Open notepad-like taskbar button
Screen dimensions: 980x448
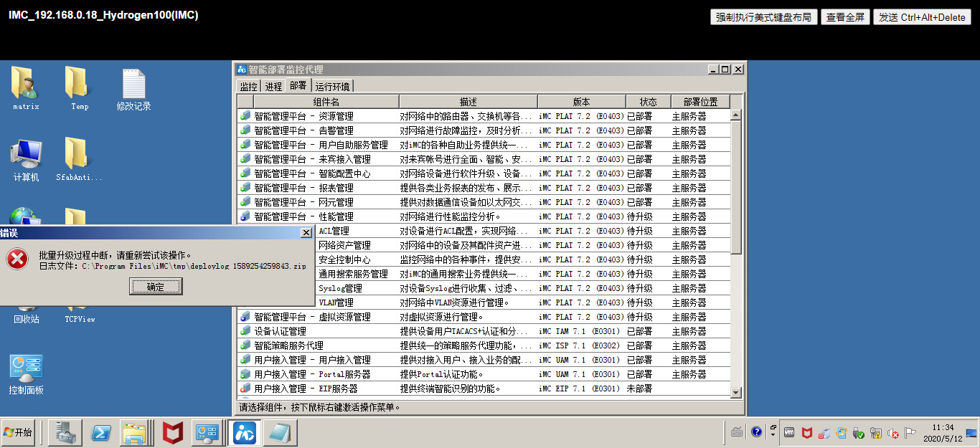click(x=280, y=432)
